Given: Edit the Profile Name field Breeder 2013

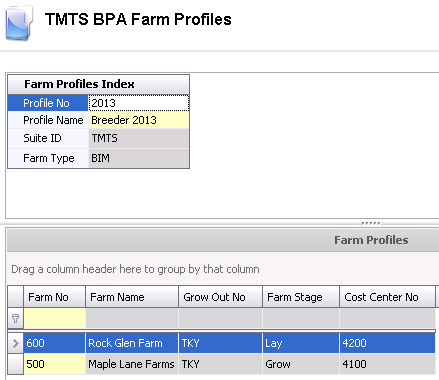Looking at the screenshot, I should (x=139, y=120).
